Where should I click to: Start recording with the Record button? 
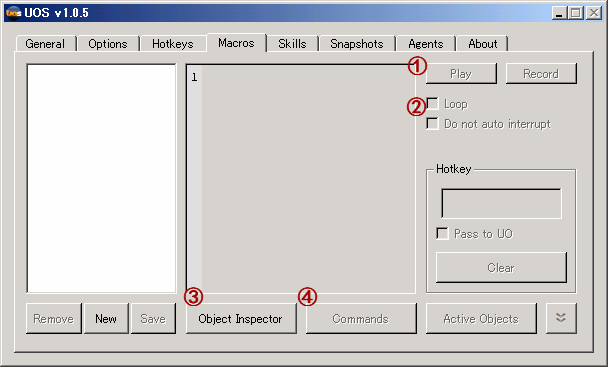pos(541,74)
